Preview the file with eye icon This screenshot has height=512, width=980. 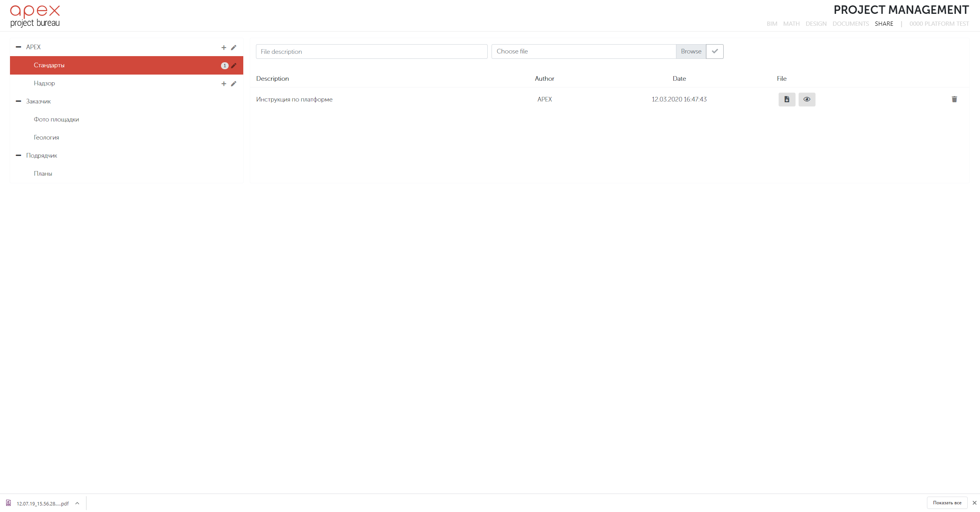[x=807, y=100]
